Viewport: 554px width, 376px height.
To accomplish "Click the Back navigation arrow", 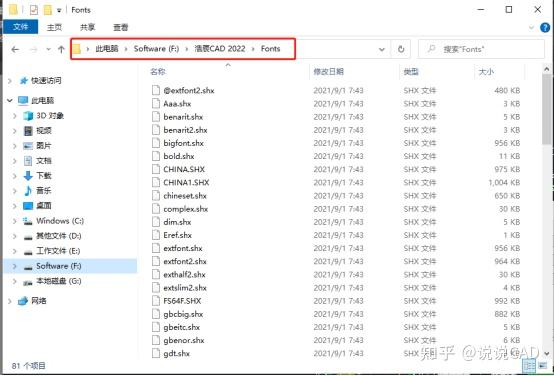I will pos(15,49).
